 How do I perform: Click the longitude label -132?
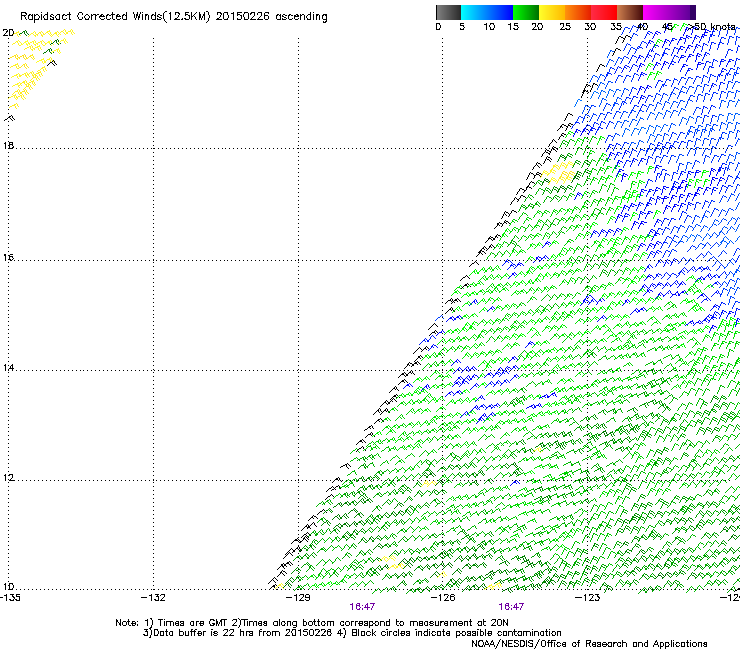[x=153, y=598]
